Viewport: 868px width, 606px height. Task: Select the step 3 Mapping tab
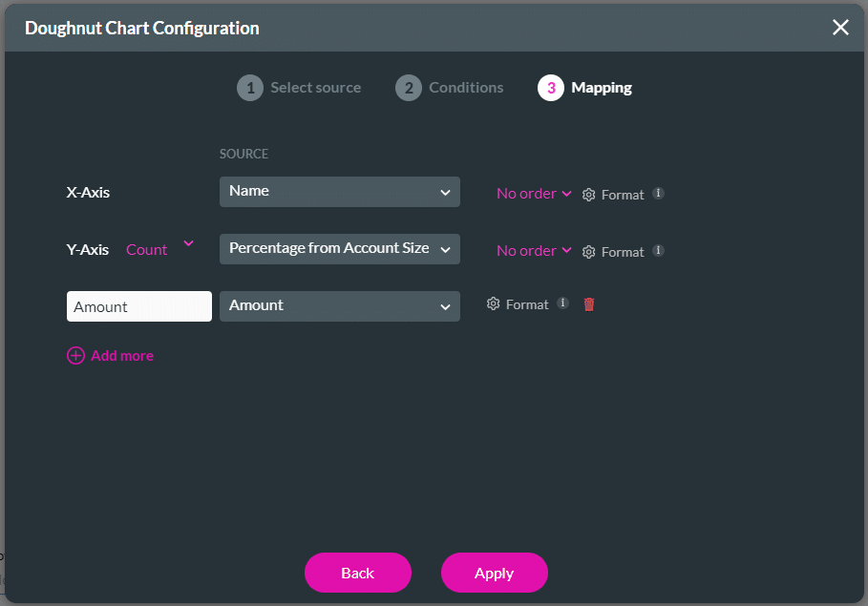point(584,88)
